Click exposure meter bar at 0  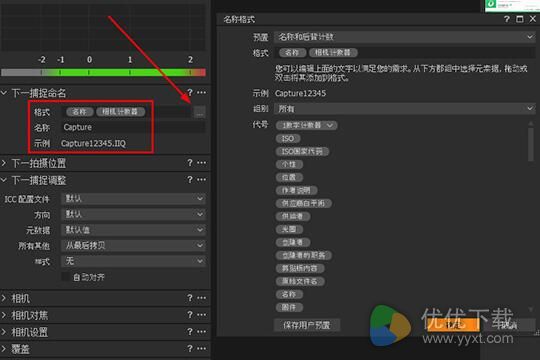click(x=89, y=72)
